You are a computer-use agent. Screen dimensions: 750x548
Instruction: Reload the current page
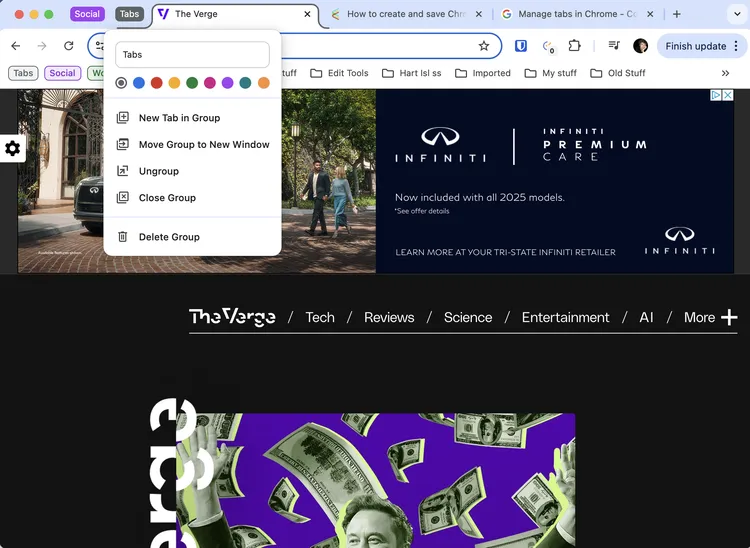coord(68,46)
